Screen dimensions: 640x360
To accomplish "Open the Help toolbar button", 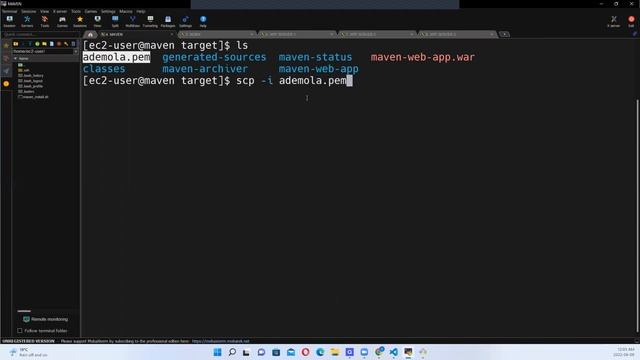I will click(x=203, y=21).
